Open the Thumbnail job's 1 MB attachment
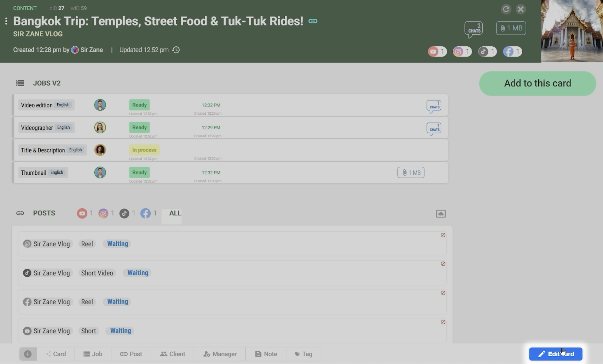The width and height of the screenshot is (603, 364). 411,173
